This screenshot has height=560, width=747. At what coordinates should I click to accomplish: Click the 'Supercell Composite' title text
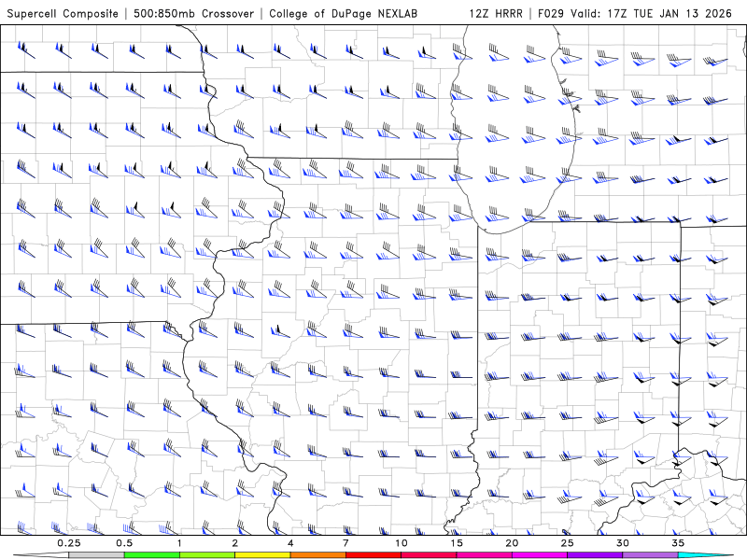pos(63,13)
